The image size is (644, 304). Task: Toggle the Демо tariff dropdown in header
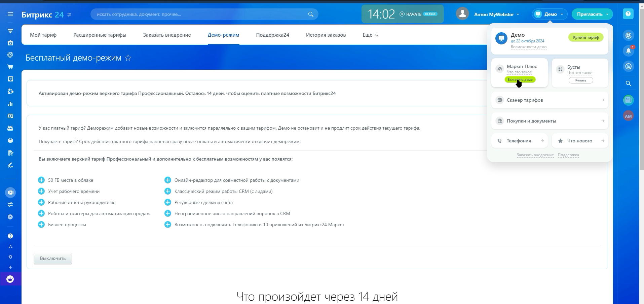[550, 14]
